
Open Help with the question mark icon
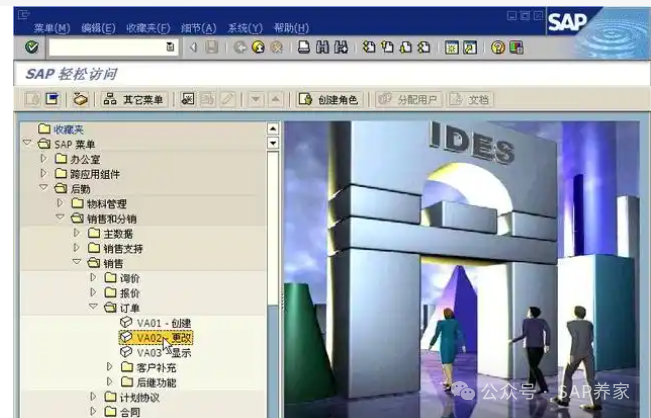click(x=498, y=47)
